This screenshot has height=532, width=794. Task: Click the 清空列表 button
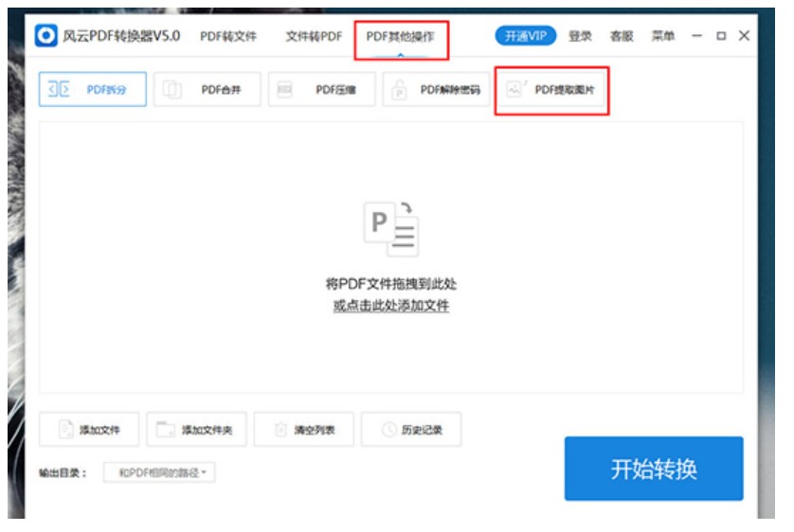coord(304,430)
